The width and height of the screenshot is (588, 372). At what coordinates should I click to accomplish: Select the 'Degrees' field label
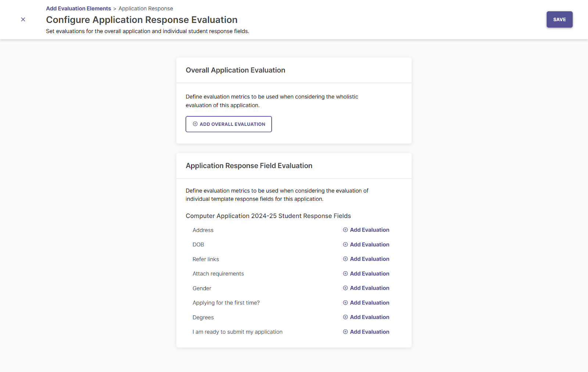(203, 317)
